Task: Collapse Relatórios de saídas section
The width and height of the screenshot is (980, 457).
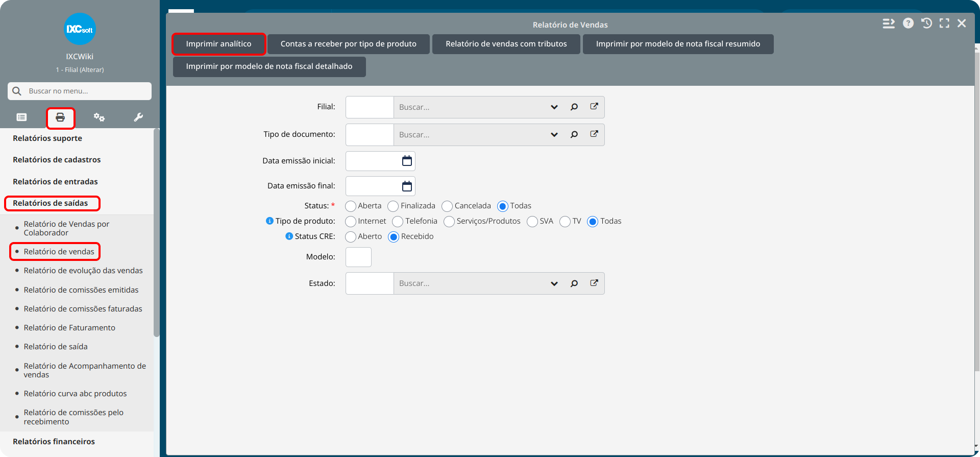Action: [51, 203]
